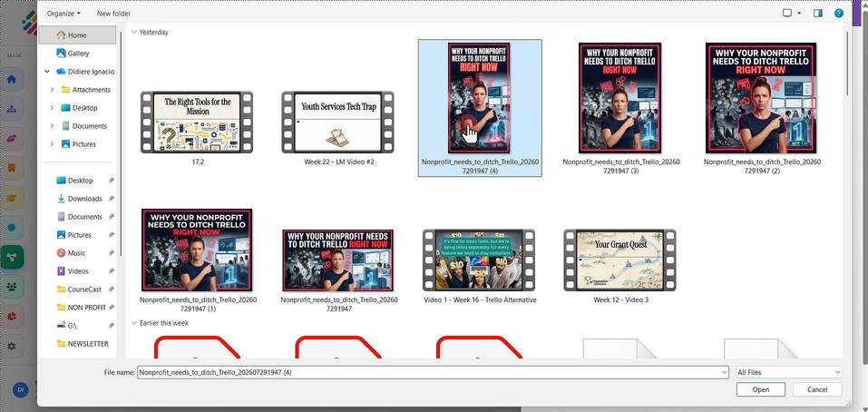Click the teal circle icon in background sidebar
The width and height of the screenshot is (868, 412).
[x=12, y=228]
